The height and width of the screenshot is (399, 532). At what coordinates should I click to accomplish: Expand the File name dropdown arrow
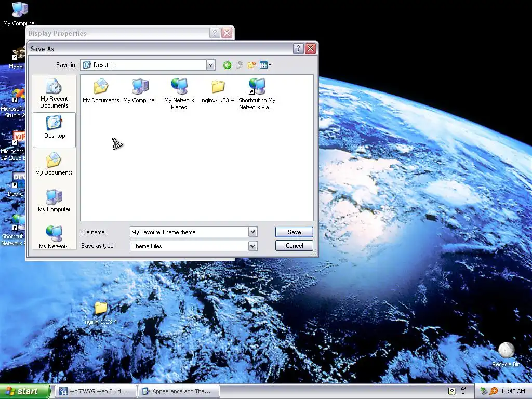click(x=252, y=232)
